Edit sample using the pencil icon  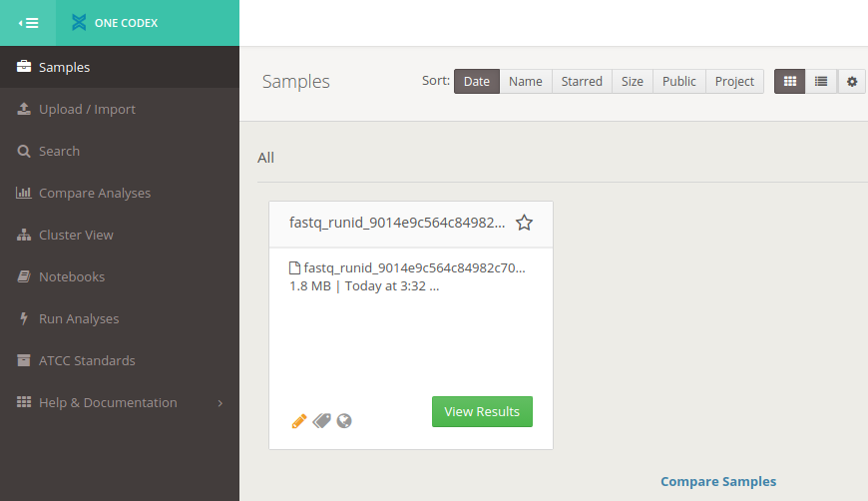tap(299, 421)
